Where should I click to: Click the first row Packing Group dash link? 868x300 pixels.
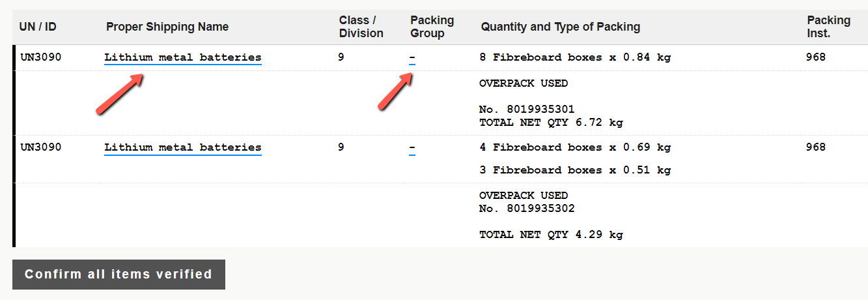(412, 57)
